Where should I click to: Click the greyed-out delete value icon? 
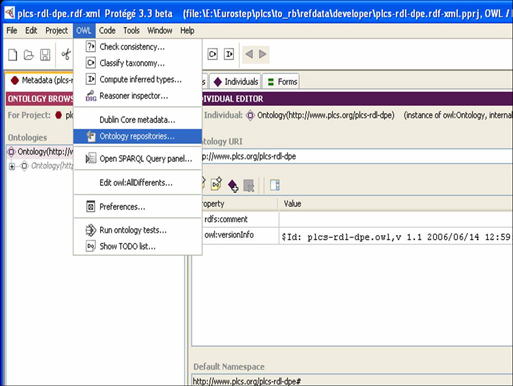point(249,185)
